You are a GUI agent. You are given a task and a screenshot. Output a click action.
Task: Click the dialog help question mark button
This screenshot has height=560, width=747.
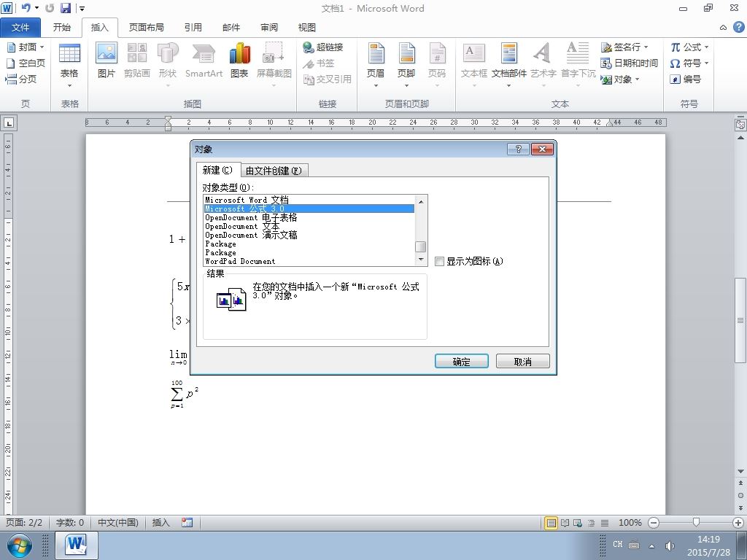point(519,149)
